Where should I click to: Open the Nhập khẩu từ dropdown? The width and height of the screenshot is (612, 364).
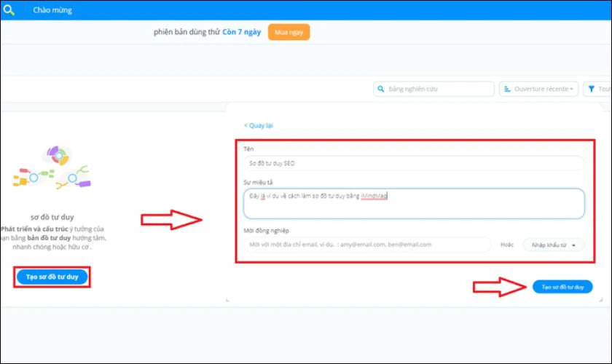554,245
